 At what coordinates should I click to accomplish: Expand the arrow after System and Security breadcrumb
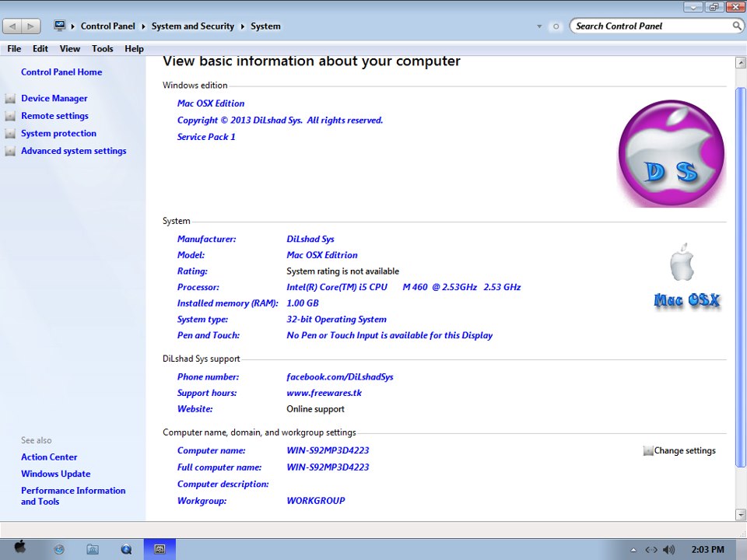(x=242, y=26)
